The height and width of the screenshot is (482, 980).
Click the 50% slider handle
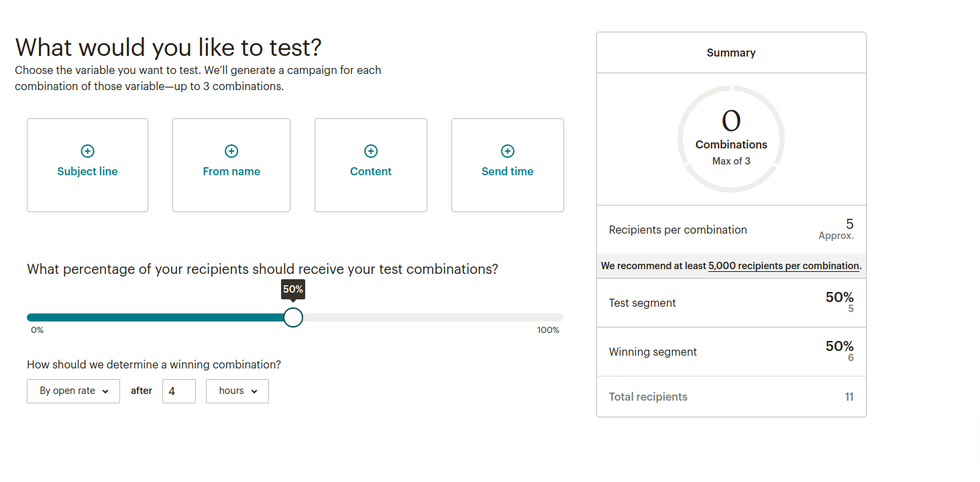click(x=293, y=317)
